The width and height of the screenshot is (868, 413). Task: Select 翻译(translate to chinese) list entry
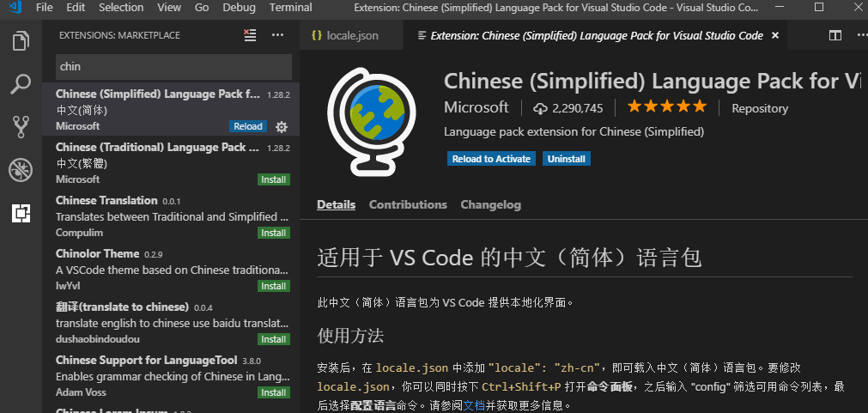pos(171,322)
